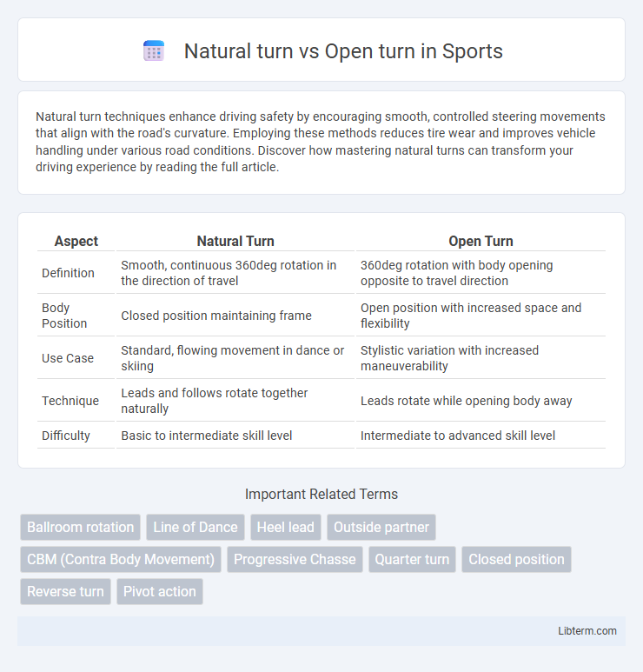This screenshot has height=672, width=643.
Task: Select the Definition row label
Action: [68, 273]
